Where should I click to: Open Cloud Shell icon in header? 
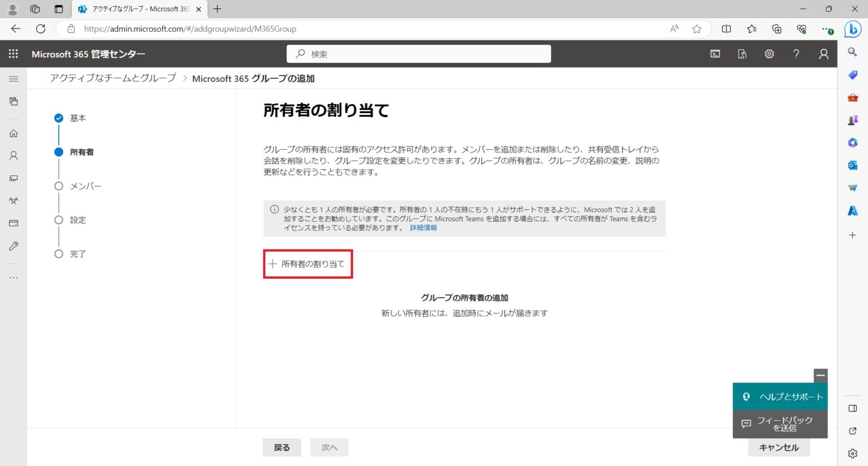pos(715,54)
